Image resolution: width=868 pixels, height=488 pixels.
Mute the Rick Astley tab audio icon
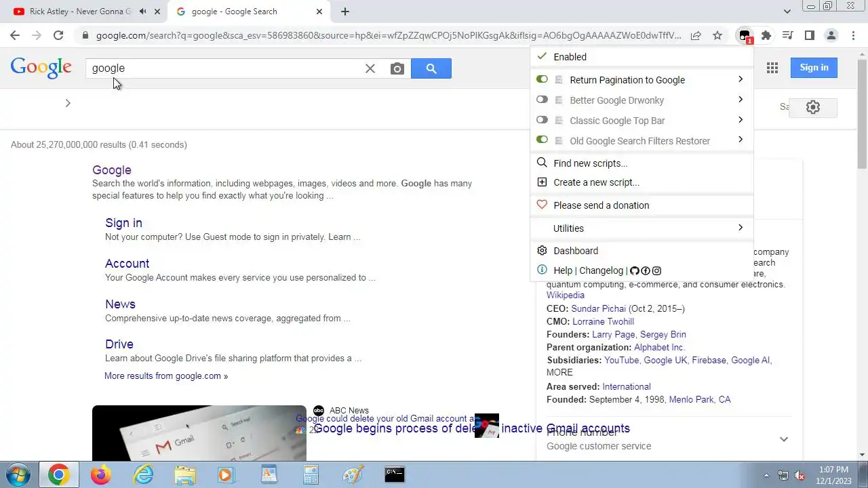click(143, 12)
